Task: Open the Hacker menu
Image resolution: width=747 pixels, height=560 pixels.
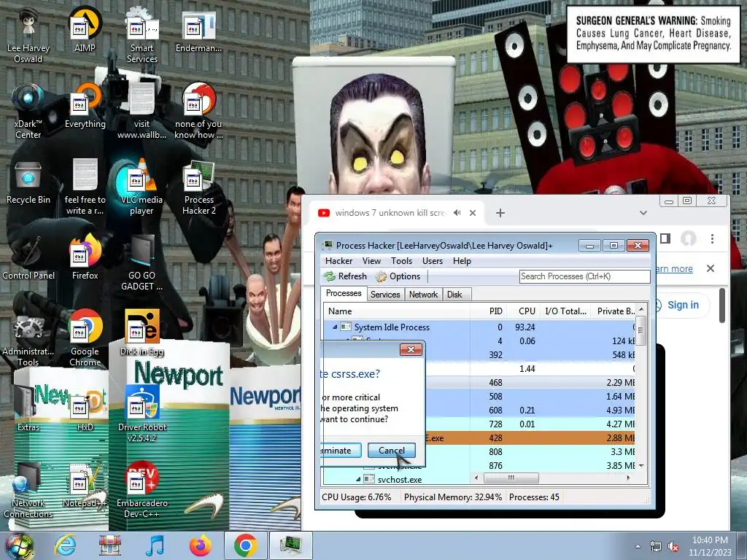Action: [338, 261]
